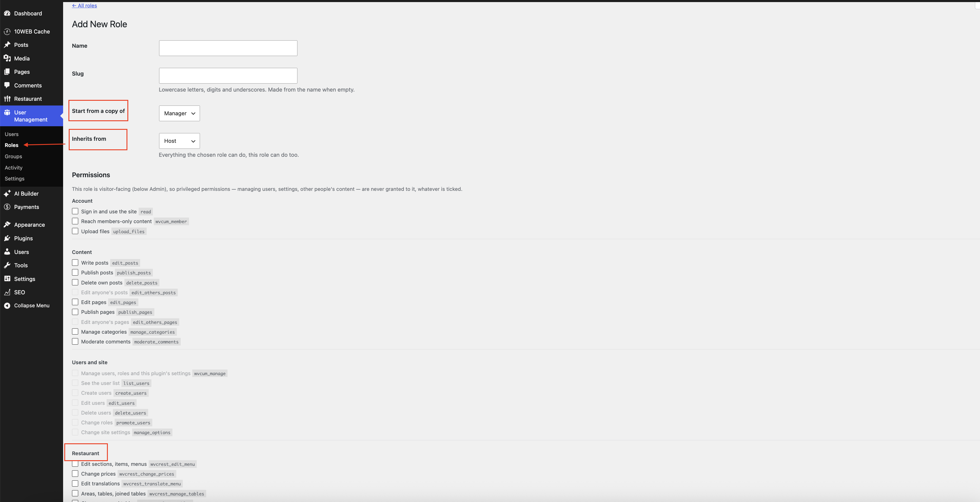This screenshot has width=980, height=502.
Task: Go to Groups under User Management
Action: (13, 156)
